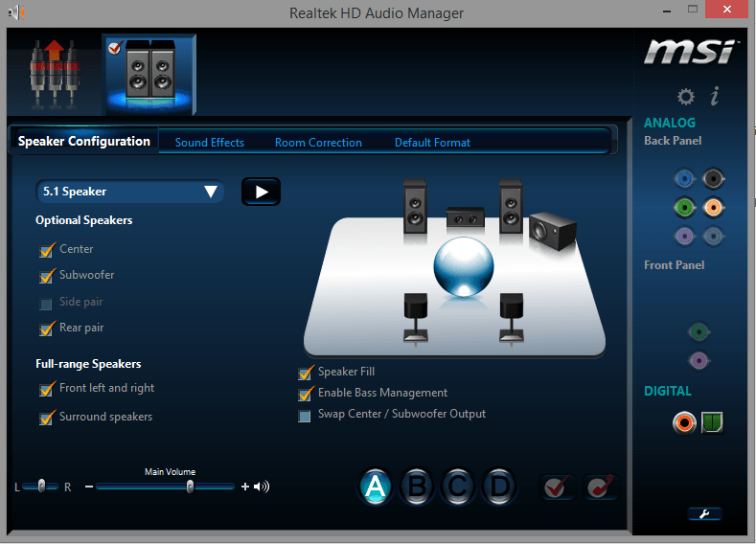
Task: Toggle the Speaker Fill checkbox
Action: point(306,373)
